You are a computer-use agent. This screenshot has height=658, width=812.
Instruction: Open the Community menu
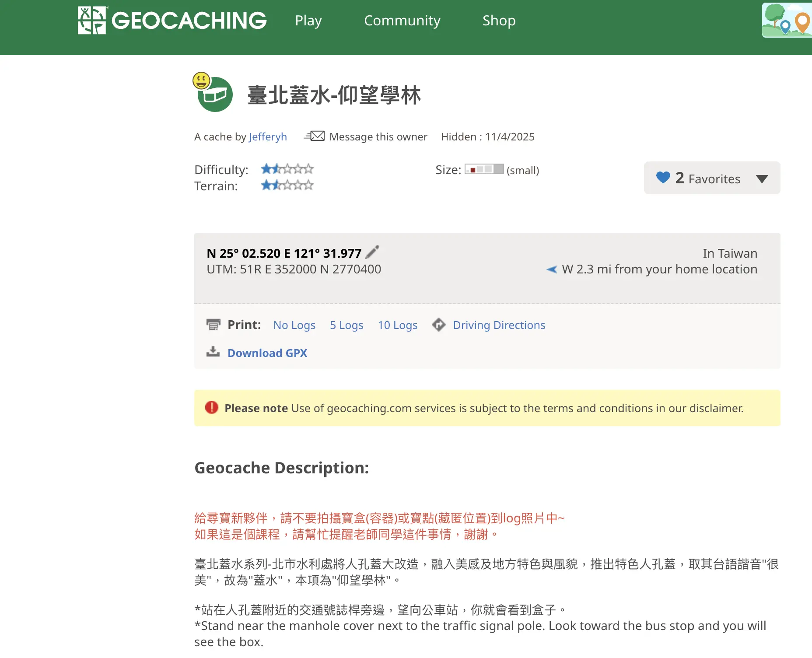[402, 21]
